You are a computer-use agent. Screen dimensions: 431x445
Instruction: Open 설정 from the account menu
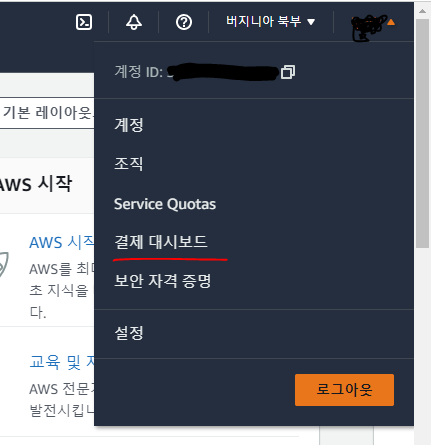click(129, 333)
